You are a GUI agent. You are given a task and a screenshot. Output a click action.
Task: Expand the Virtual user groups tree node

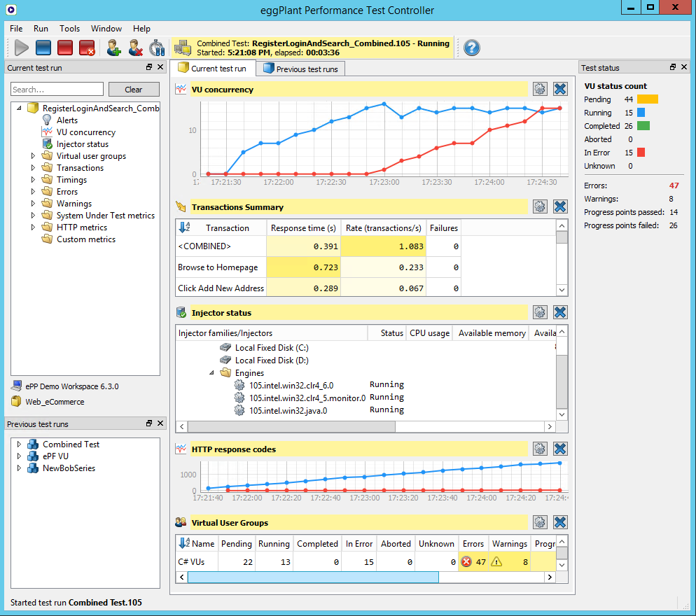tap(33, 156)
